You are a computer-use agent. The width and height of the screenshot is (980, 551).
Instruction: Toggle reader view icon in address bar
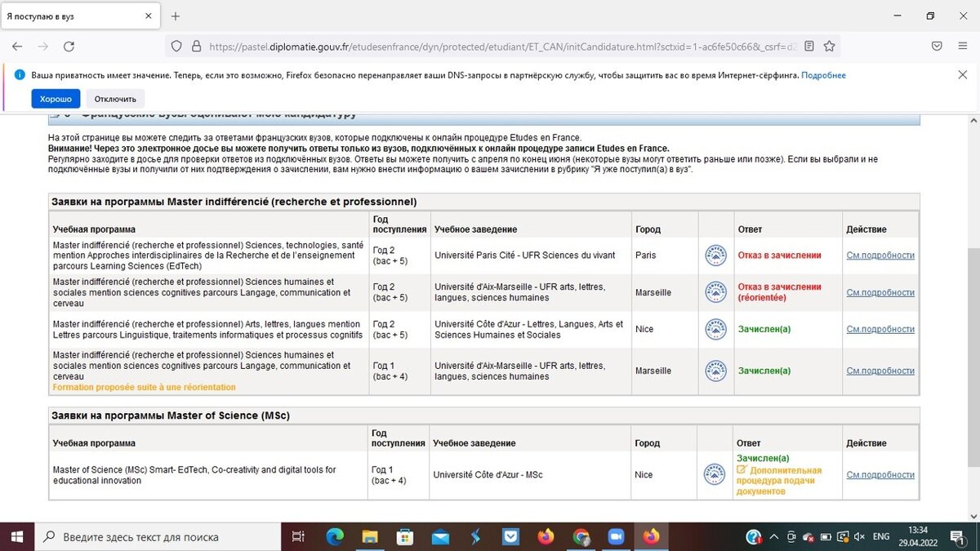pos(809,47)
